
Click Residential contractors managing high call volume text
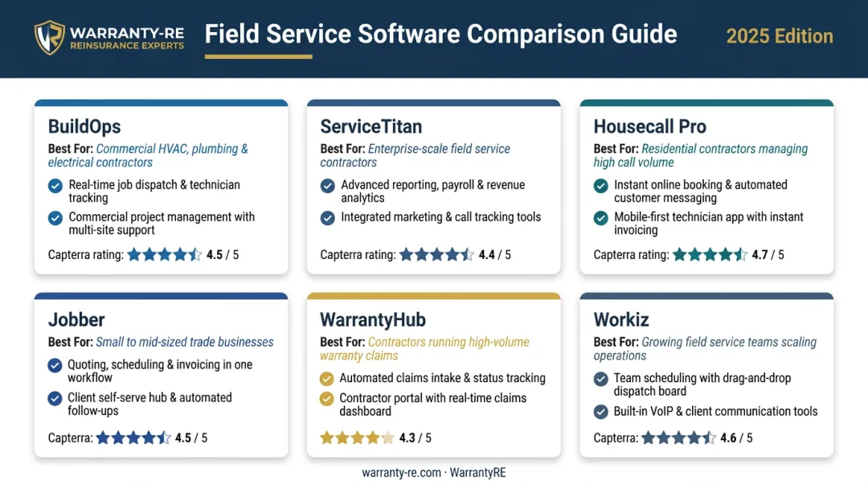click(x=701, y=156)
